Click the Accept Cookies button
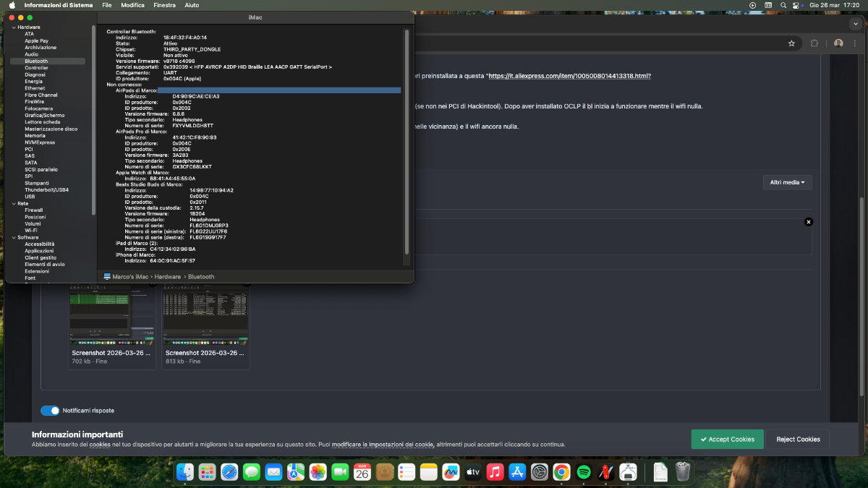 (x=727, y=439)
